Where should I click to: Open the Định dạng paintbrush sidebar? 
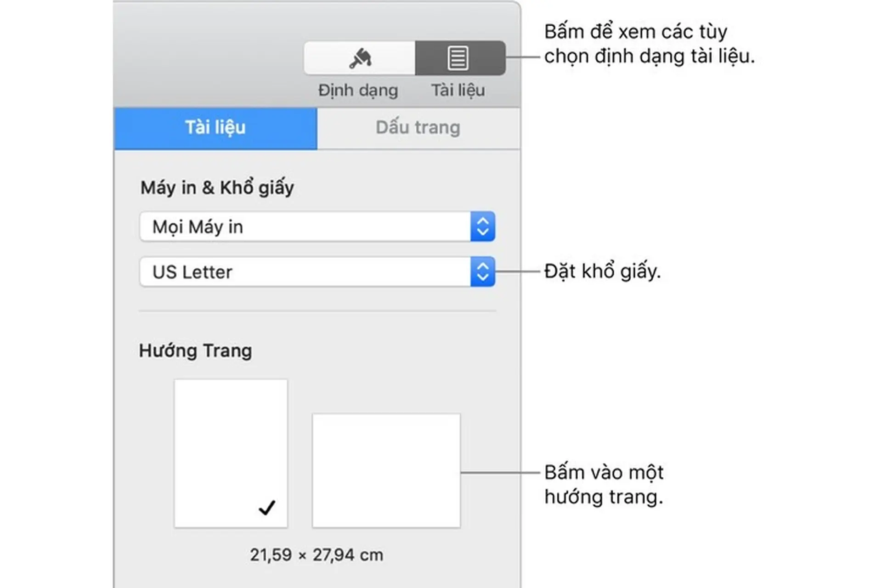point(360,58)
